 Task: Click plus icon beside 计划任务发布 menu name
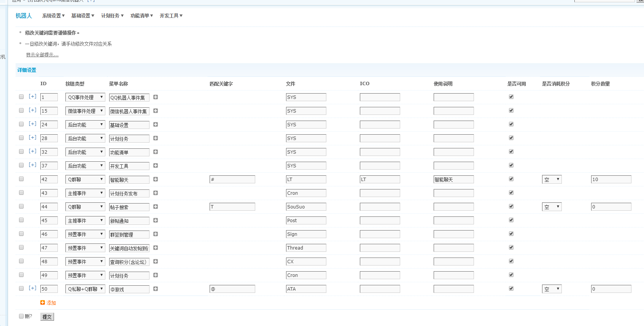pos(156,193)
